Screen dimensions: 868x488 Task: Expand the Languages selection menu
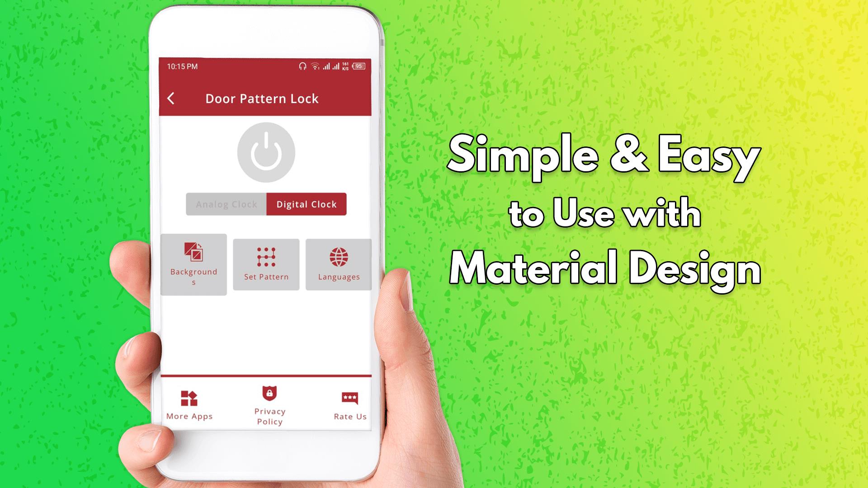[337, 264]
